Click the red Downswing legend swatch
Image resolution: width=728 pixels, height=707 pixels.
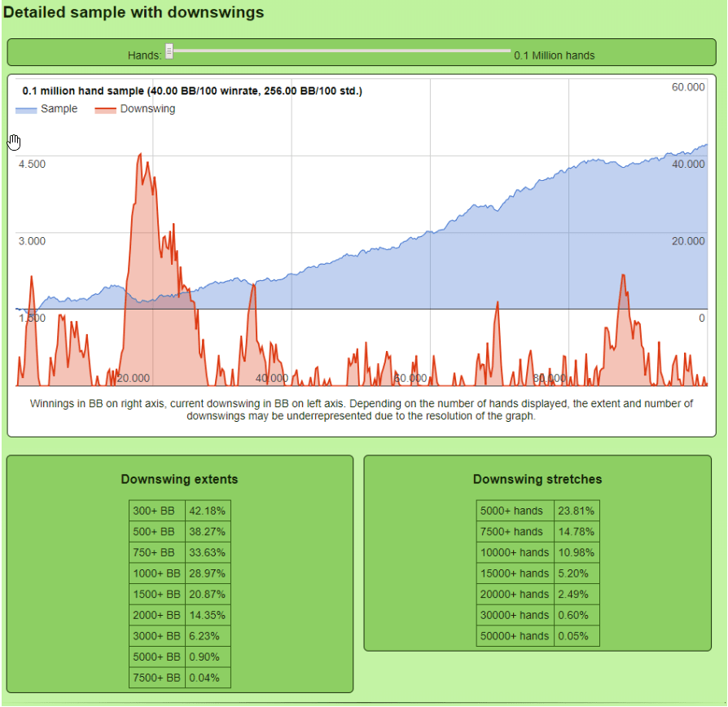[105, 109]
